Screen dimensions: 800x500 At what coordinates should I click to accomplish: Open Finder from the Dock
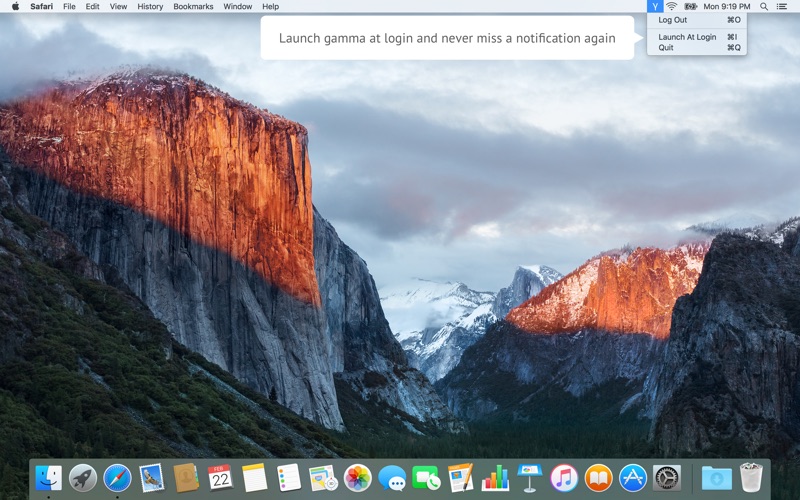48,478
